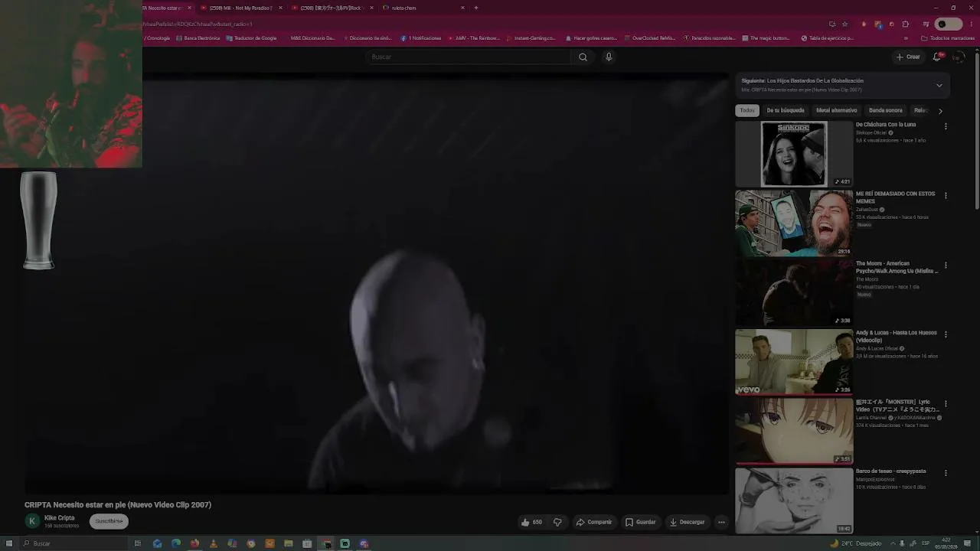The height and width of the screenshot is (551, 980).
Task: Open Firefox from the taskbar
Action: coord(194,543)
